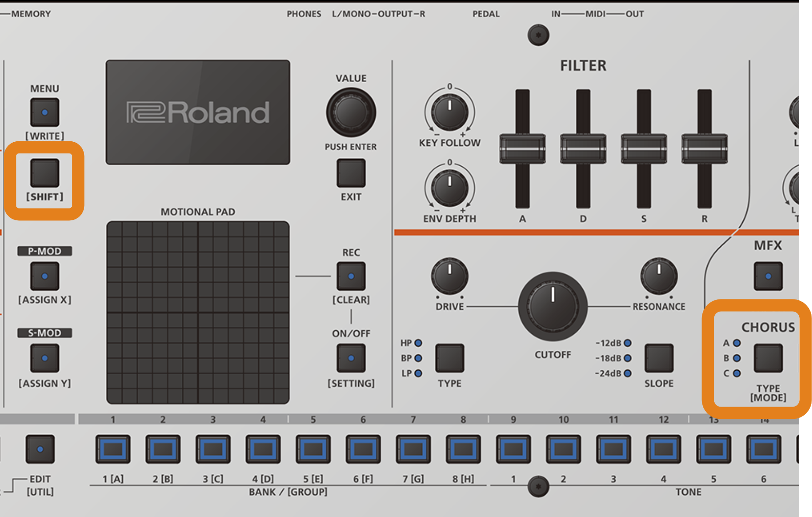This screenshot has width=812, height=517.
Task: Toggle the S-MOD [ASSIGN Y] button
Action: [45, 358]
